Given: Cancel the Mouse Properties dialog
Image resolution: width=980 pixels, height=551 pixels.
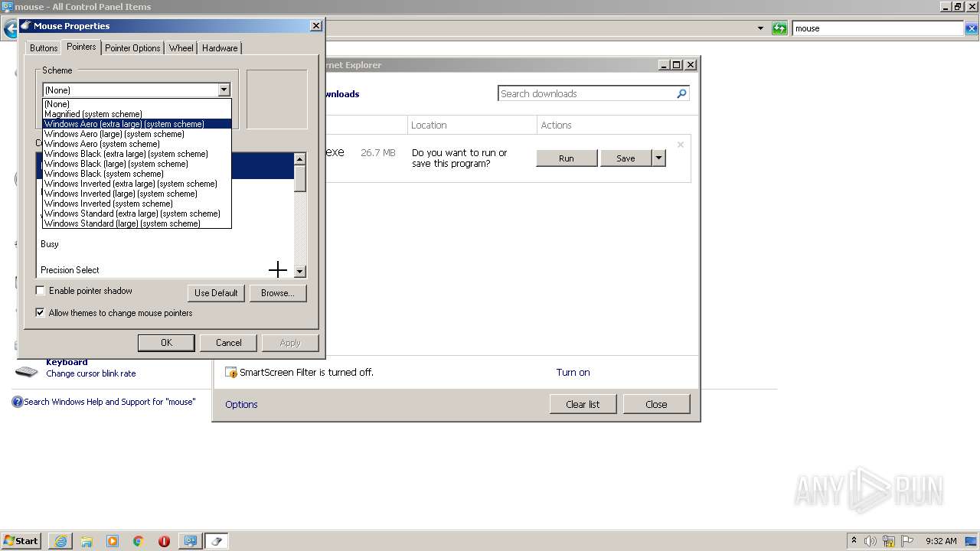Looking at the screenshot, I should pyautogui.click(x=228, y=343).
